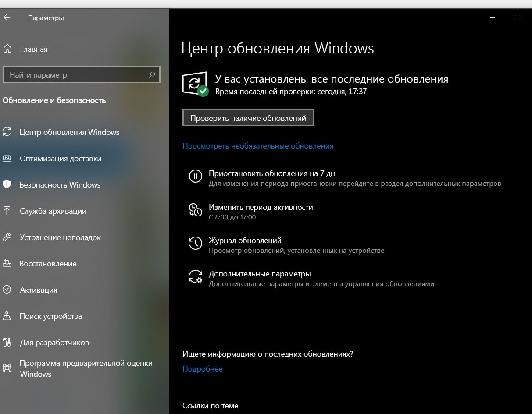Open Устранение неполадок page
532x414 pixels.
click(60, 237)
